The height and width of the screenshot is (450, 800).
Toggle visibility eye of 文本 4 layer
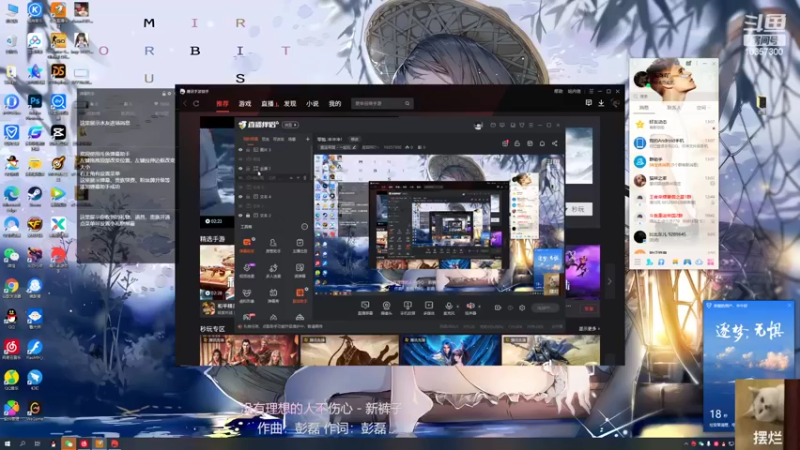click(x=240, y=196)
